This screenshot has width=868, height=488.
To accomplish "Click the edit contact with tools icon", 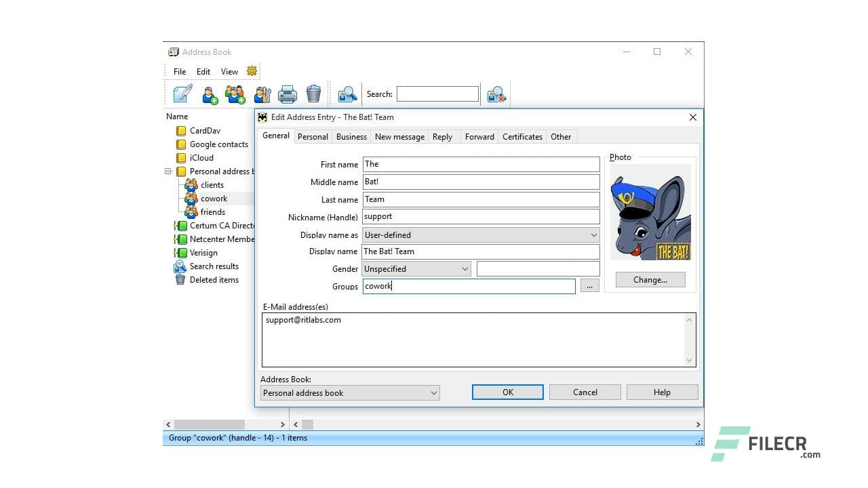I will tap(262, 95).
